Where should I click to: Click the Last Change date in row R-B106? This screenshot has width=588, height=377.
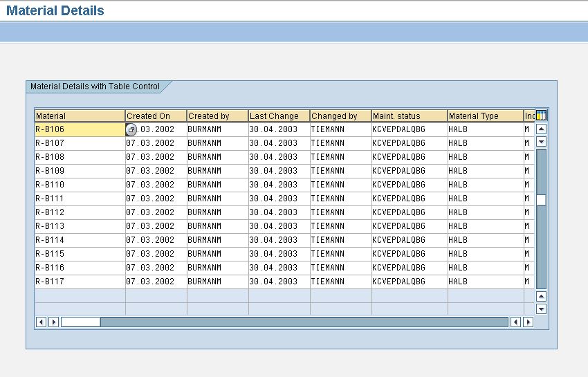coord(279,129)
